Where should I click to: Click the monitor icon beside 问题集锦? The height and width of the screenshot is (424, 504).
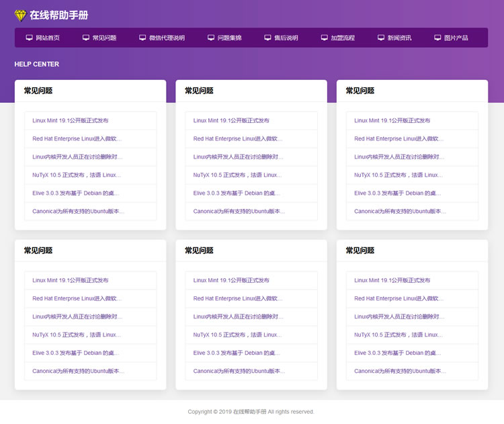pyautogui.click(x=211, y=38)
